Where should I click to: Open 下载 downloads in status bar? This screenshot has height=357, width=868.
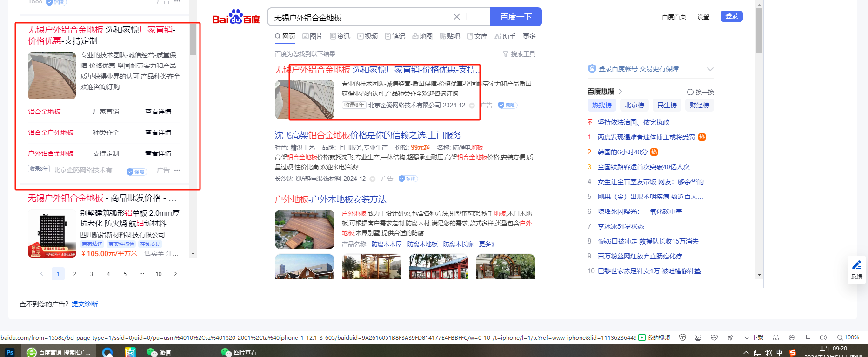[754, 337]
